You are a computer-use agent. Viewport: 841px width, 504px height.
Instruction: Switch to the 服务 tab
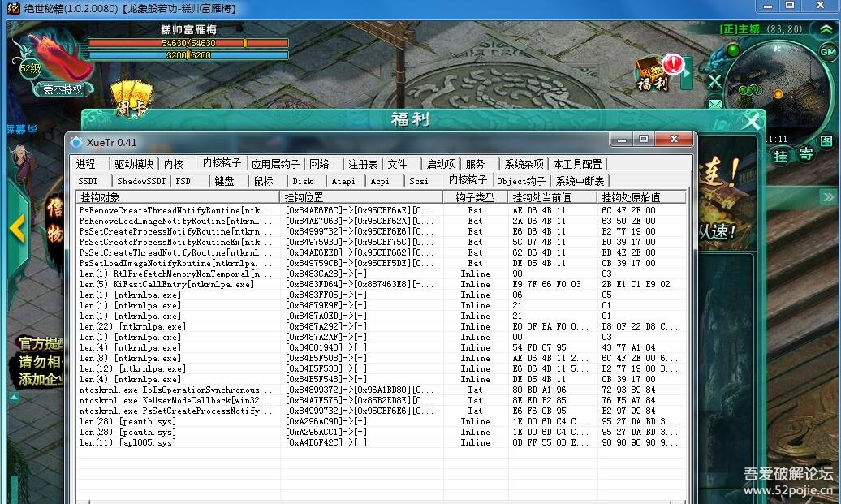tap(475, 164)
